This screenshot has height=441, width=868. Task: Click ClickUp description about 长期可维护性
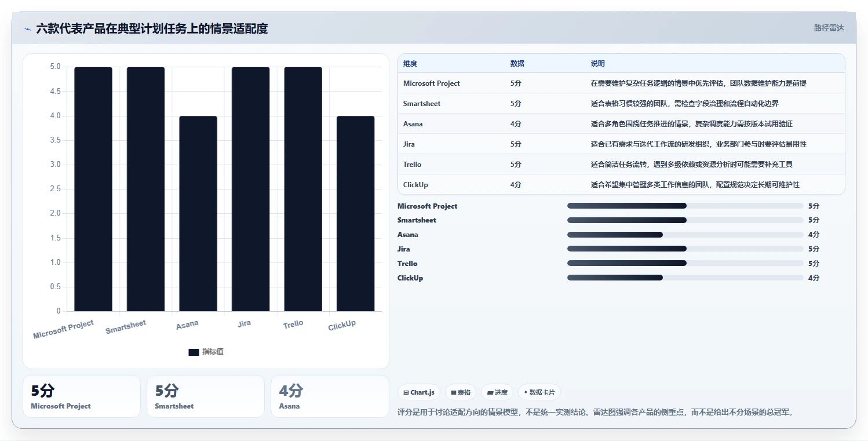[x=695, y=185]
